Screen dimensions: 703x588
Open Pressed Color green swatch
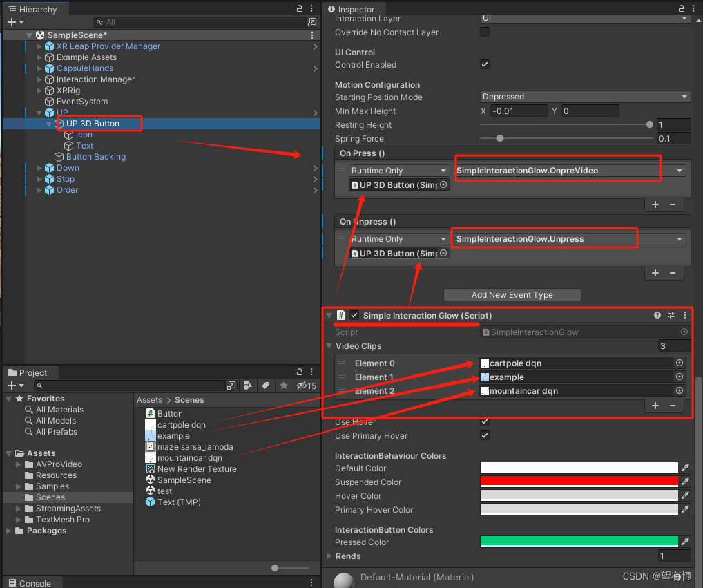(579, 542)
